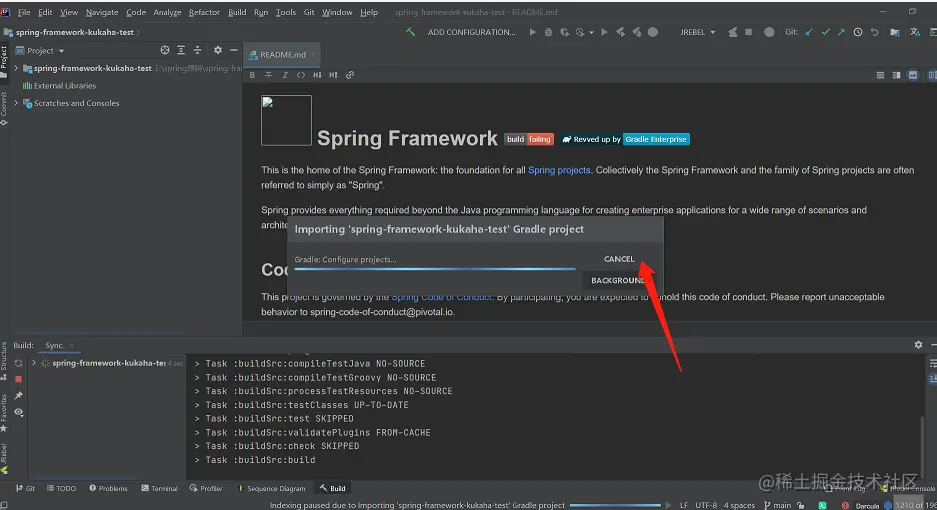Click Expand All icon in Project panel
The height and width of the screenshot is (510, 937).
(x=181, y=50)
